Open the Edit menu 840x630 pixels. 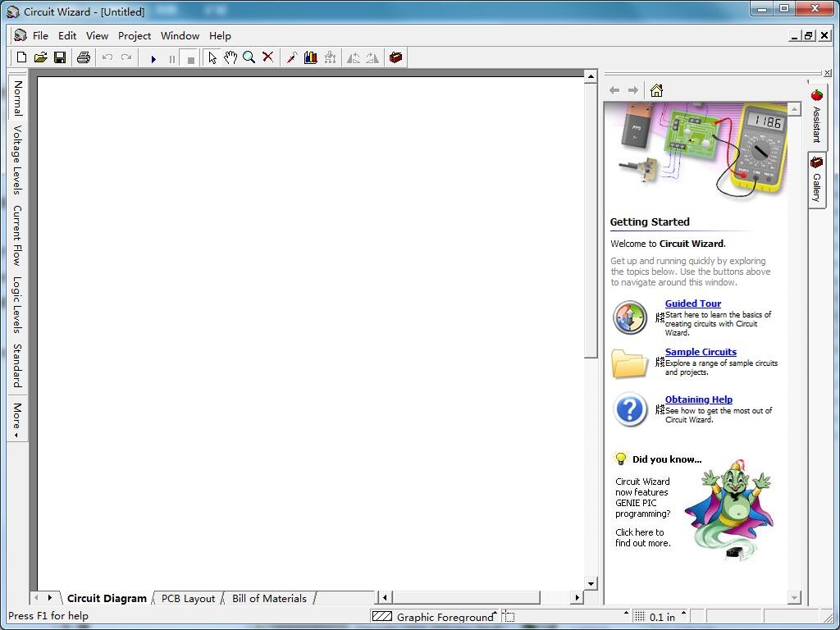[x=67, y=36]
